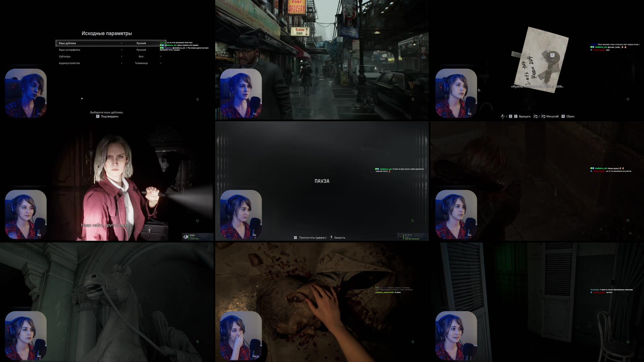Click the PUBG Battlegrounds friend notification popup

pyautogui.click(x=414, y=236)
